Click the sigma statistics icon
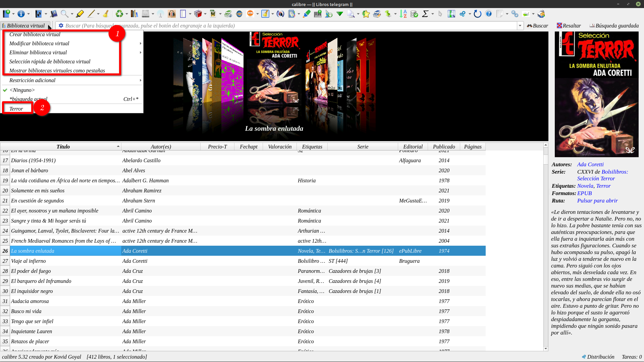This screenshot has width=644, height=362. pos(425,14)
